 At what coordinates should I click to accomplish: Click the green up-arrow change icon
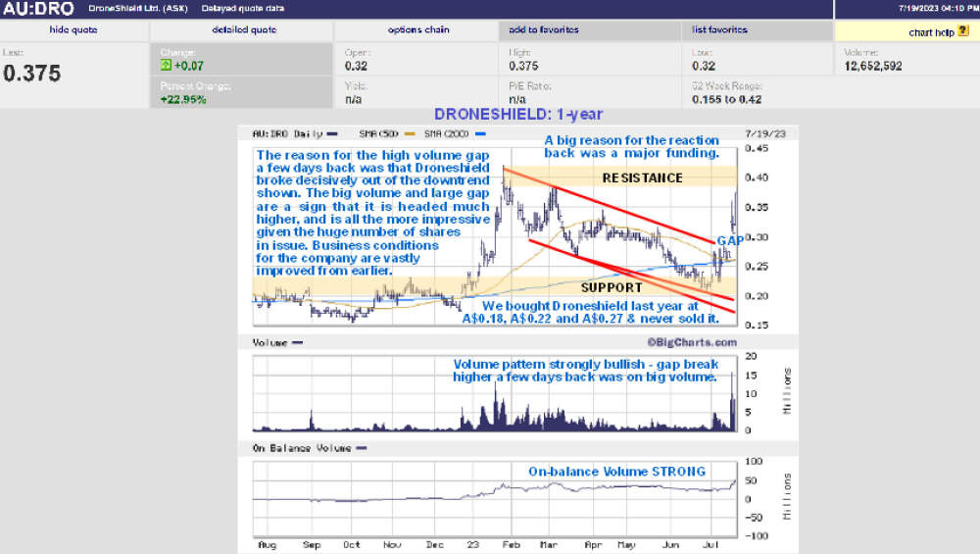(166, 65)
